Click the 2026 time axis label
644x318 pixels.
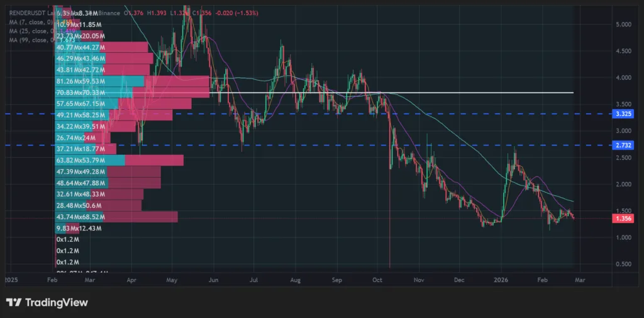tap(501, 280)
